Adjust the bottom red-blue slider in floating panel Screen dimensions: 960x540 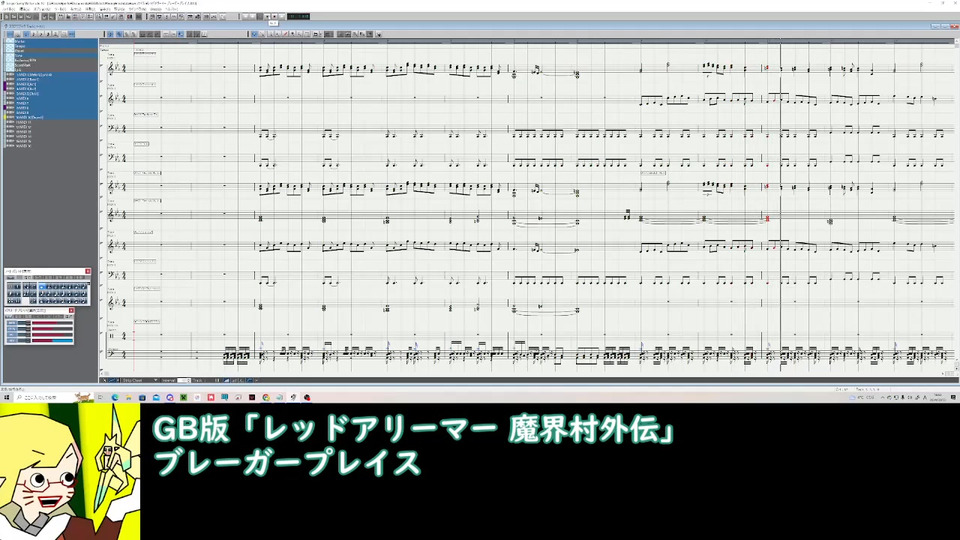tap(52, 340)
